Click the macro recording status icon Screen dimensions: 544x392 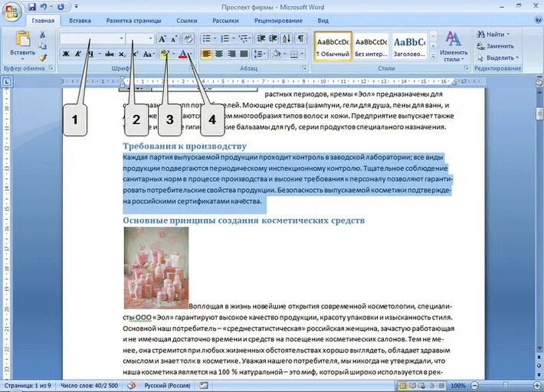204,385
